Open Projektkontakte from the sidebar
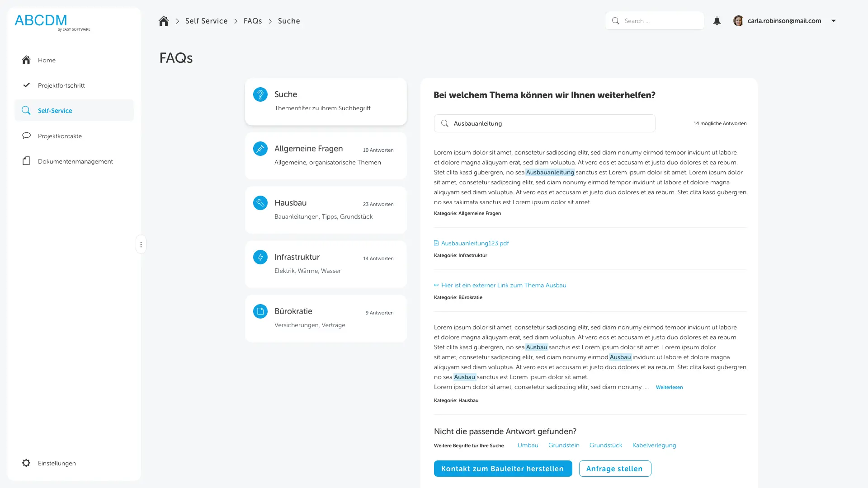This screenshot has height=488, width=868. [x=60, y=136]
